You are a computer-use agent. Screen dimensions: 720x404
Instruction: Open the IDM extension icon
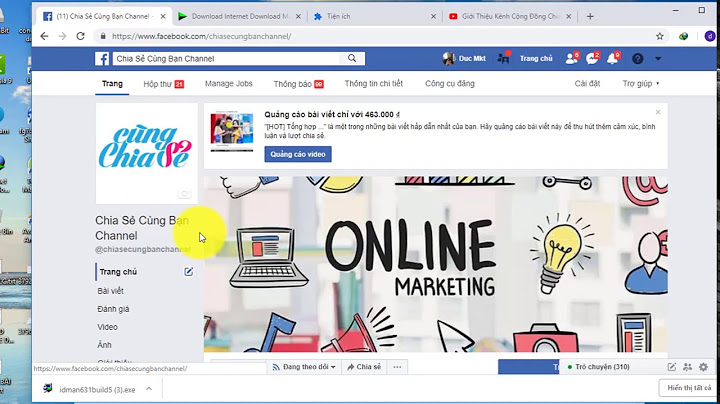coord(684,36)
